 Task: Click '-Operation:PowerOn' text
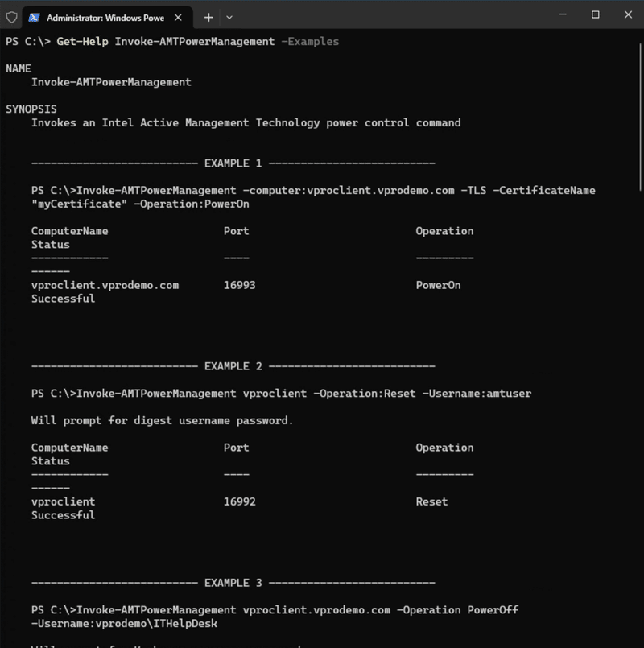[192, 204]
